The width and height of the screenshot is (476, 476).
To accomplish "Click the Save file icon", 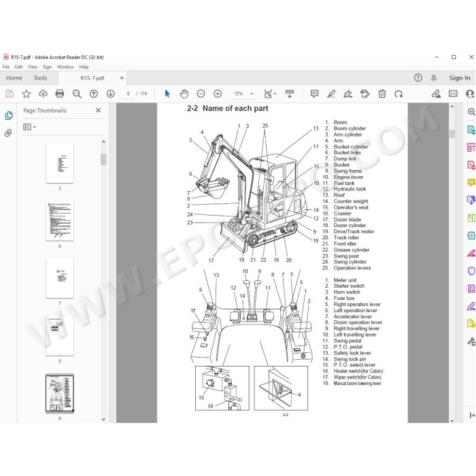I will click(x=10, y=94).
